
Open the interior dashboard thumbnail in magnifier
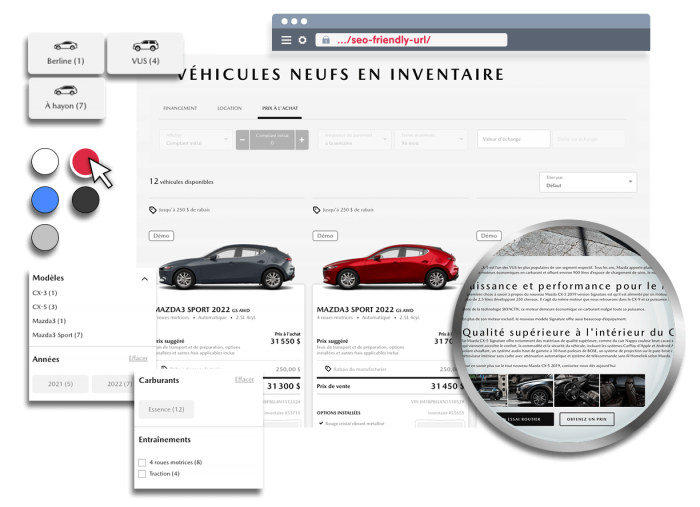576,391
